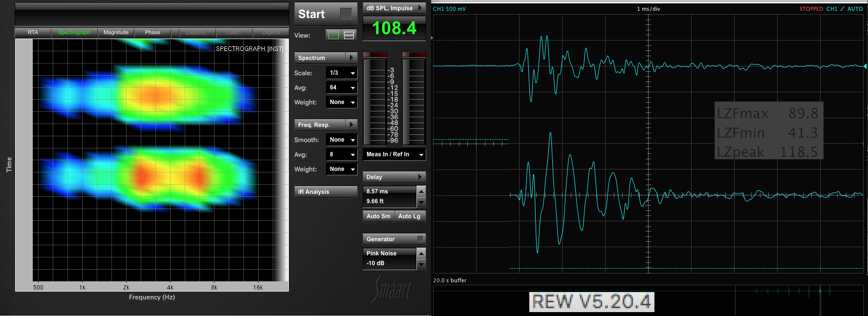Click the LZFmax 89.8 reading
The image size is (868, 316).
coord(767,113)
